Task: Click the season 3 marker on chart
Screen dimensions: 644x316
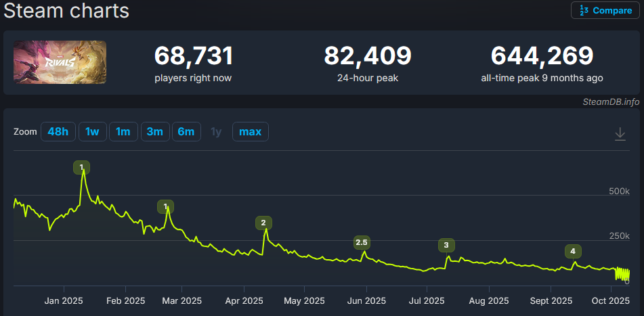Action: click(446, 246)
